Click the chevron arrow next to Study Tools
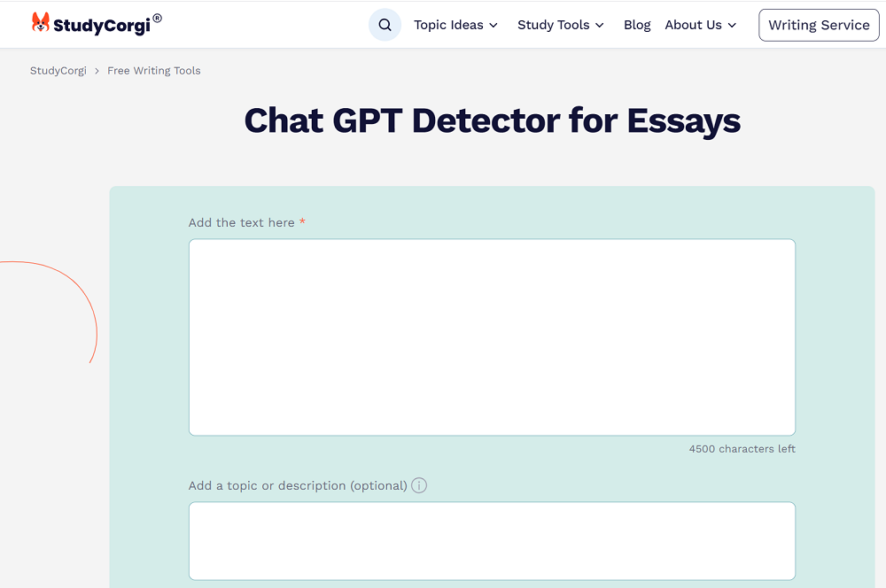Viewport: 886px width, 588px height. point(600,26)
